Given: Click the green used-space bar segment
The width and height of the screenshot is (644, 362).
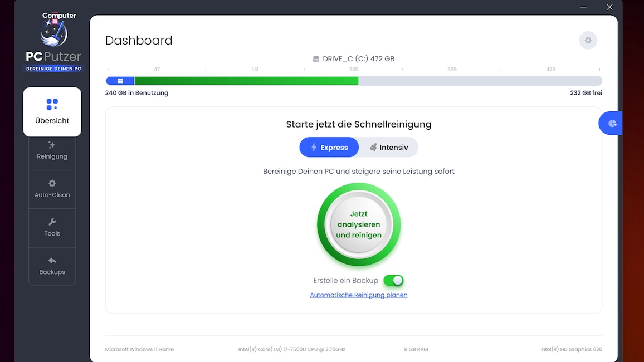Looking at the screenshot, I should point(246,81).
